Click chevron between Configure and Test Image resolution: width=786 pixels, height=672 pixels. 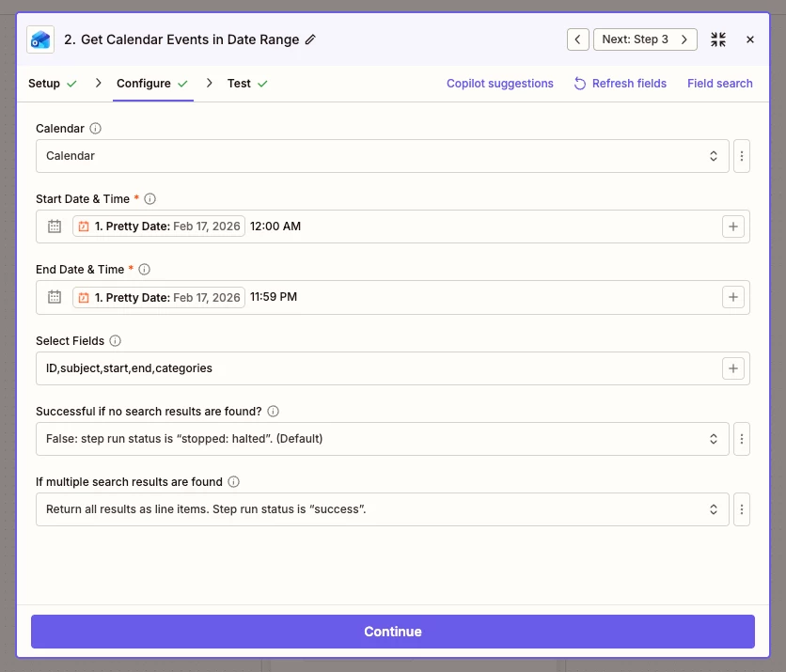210,84
